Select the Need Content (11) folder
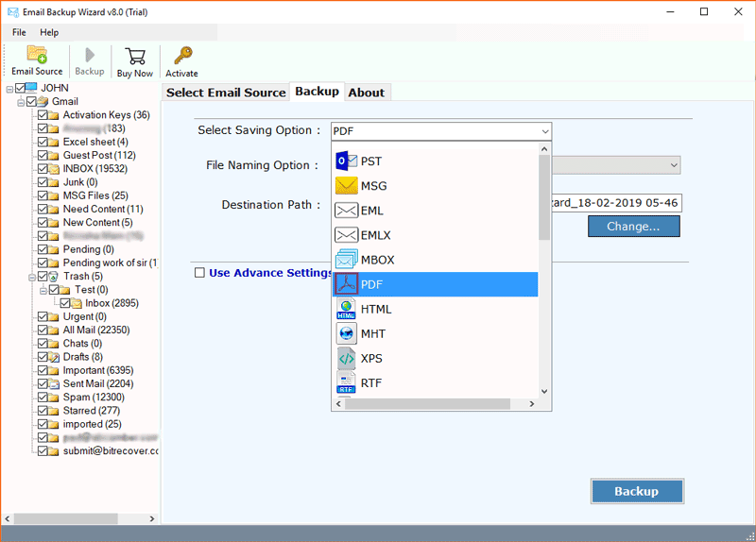Image resolution: width=756 pixels, height=542 pixels. coord(103,209)
